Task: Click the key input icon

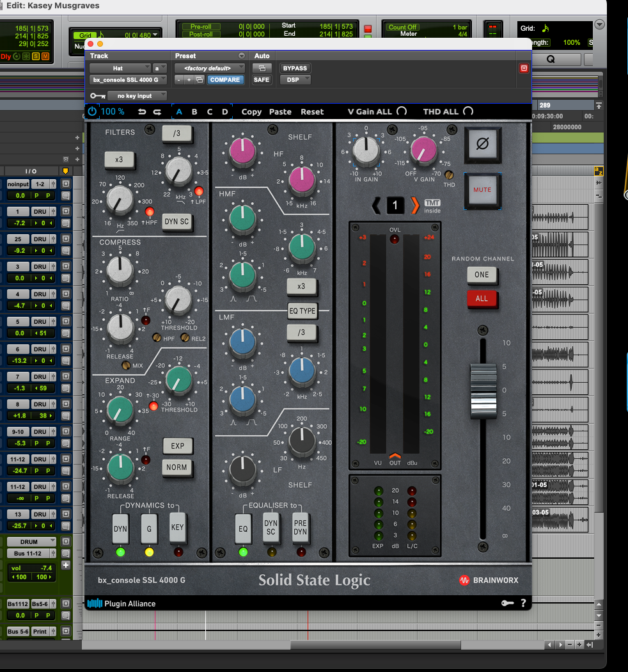Action: click(x=97, y=95)
